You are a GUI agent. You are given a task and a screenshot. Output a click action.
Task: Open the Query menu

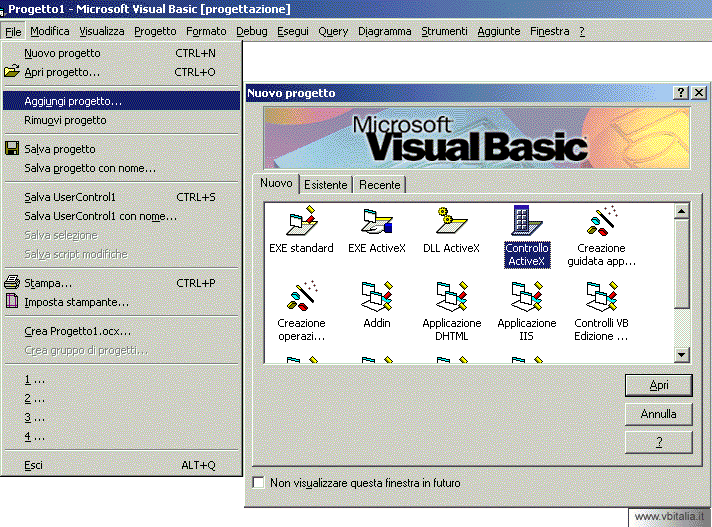(333, 31)
